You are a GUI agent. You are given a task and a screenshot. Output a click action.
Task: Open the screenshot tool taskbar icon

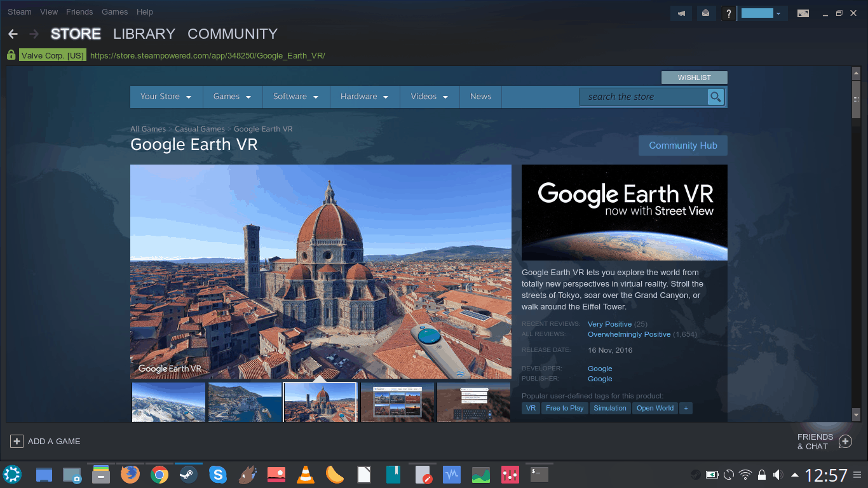point(72,474)
